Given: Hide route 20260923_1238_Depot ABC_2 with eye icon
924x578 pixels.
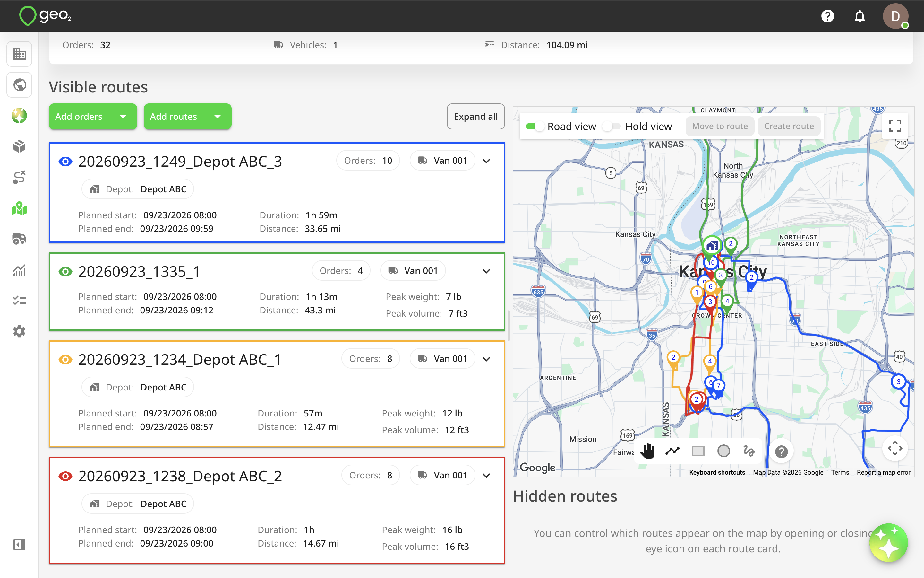Looking at the screenshot, I should pyautogui.click(x=65, y=476).
